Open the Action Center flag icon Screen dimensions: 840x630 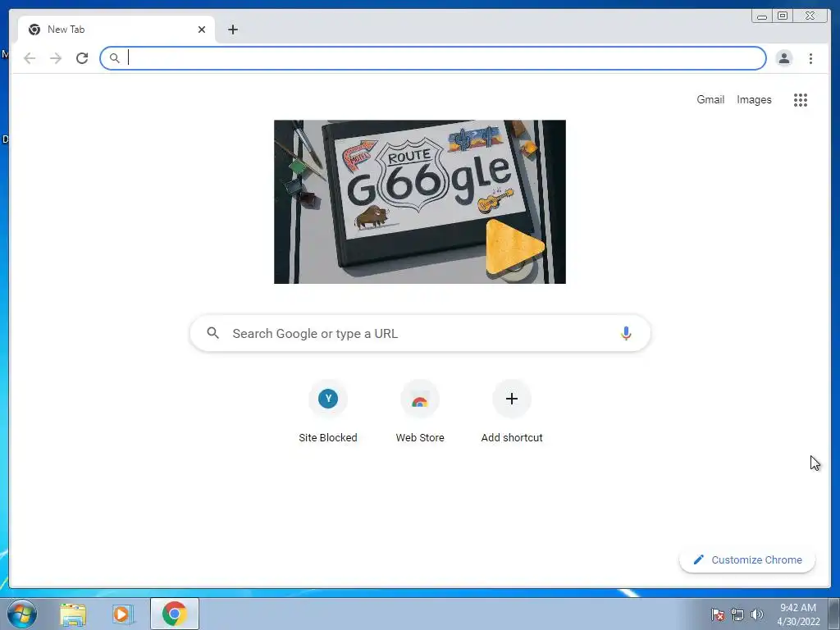point(717,614)
